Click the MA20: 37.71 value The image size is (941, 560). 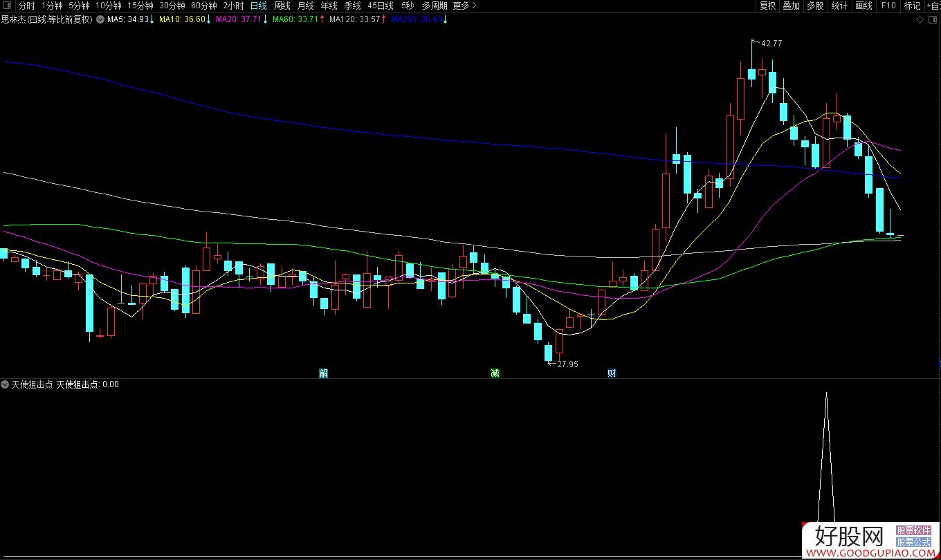[x=239, y=19]
